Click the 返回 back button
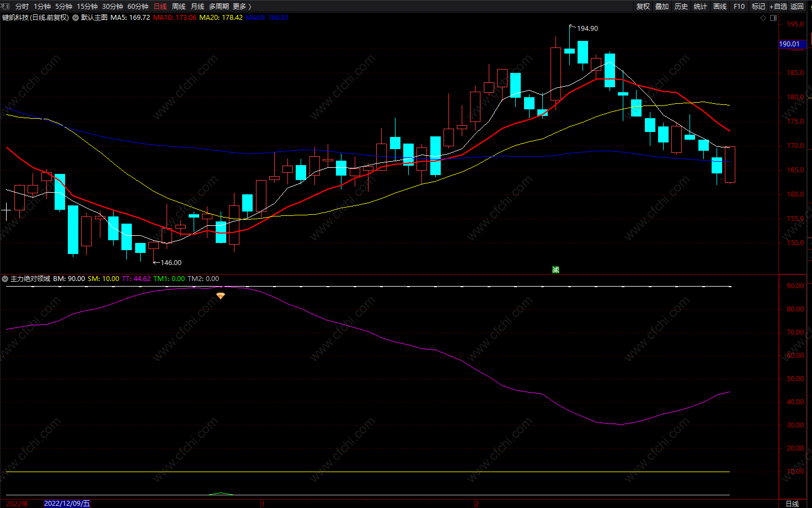Screen dimensions: 812x508 [797, 7]
